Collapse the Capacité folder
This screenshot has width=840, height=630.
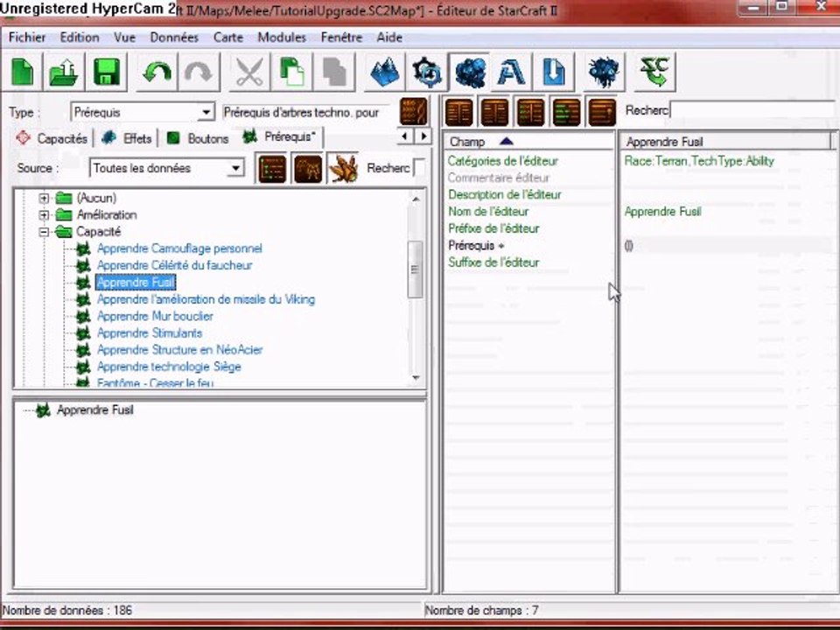point(44,232)
